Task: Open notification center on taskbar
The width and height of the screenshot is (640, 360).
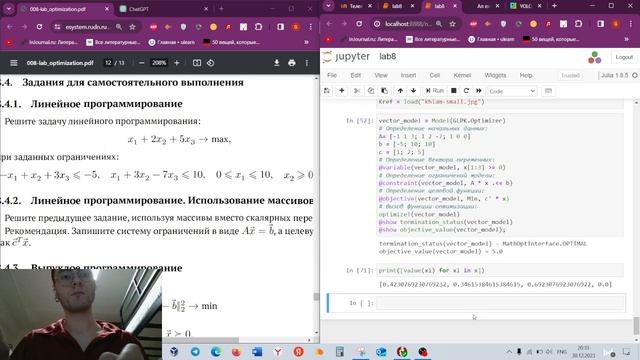Action: tap(627, 351)
